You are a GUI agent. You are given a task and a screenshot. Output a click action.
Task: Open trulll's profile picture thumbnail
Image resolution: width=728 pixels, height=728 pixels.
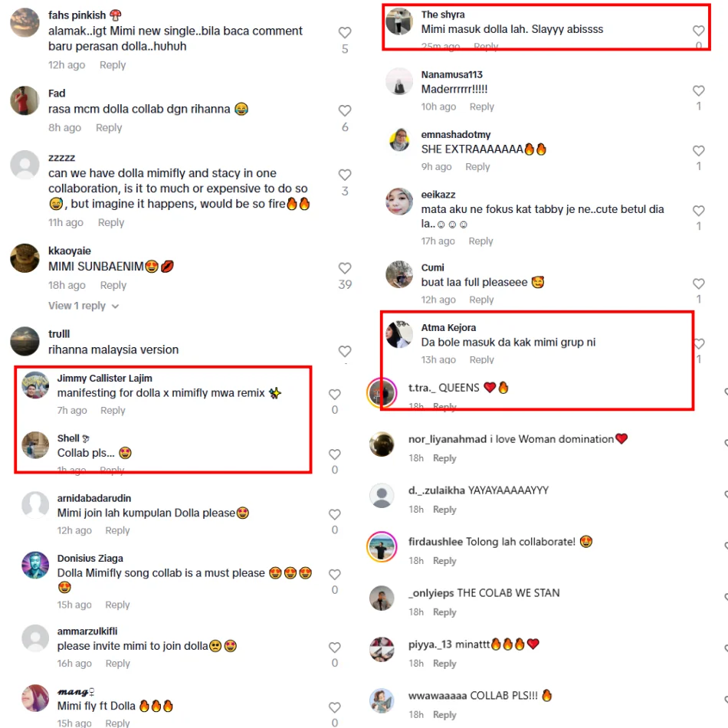pos(25,341)
